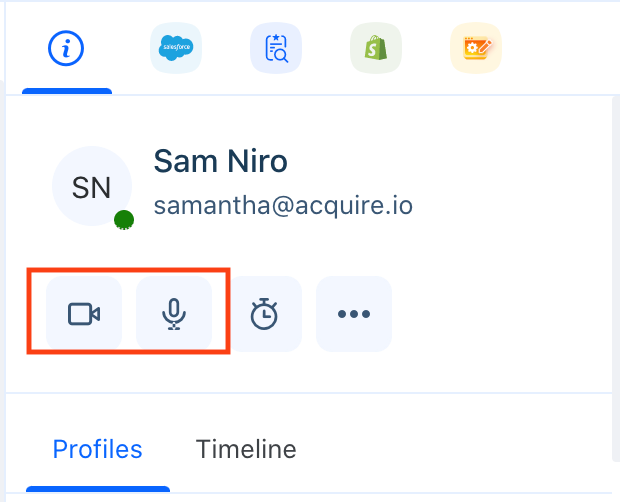Start a video call with Sam Niro
Image resolution: width=620 pixels, height=502 pixels.
coord(84,314)
